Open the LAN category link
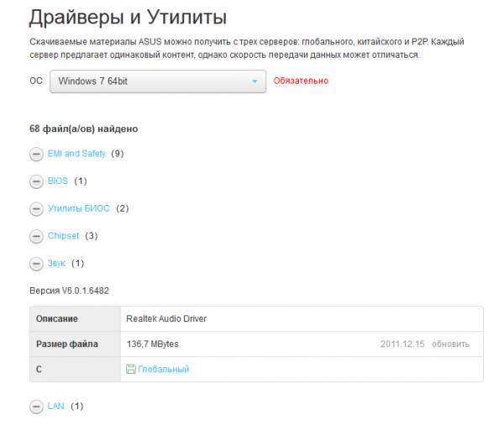The image size is (504, 425). click(x=56, y=406)
